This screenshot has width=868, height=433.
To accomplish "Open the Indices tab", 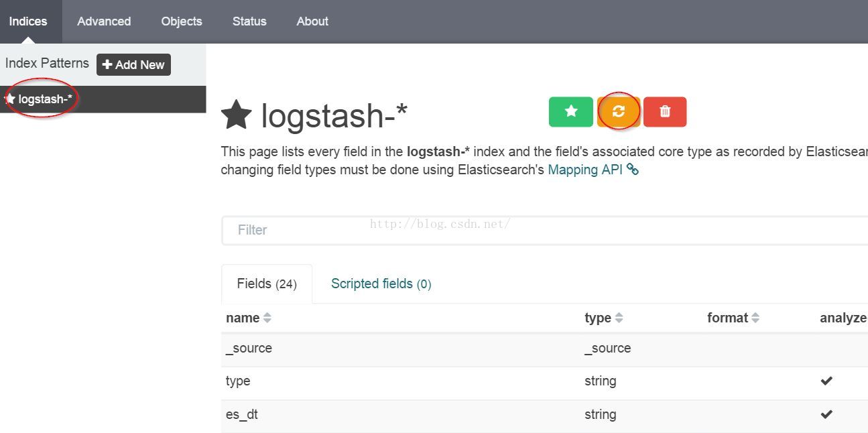I will click(x=28, y=21).
